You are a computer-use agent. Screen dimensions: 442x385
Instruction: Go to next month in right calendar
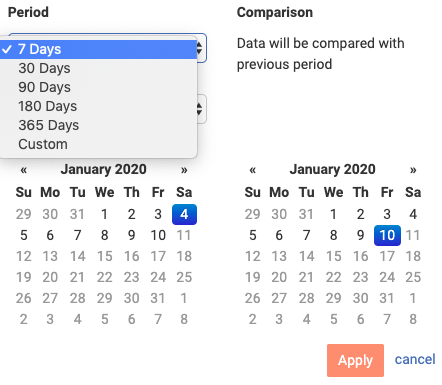pyautogui.click(x=413, y=170)
